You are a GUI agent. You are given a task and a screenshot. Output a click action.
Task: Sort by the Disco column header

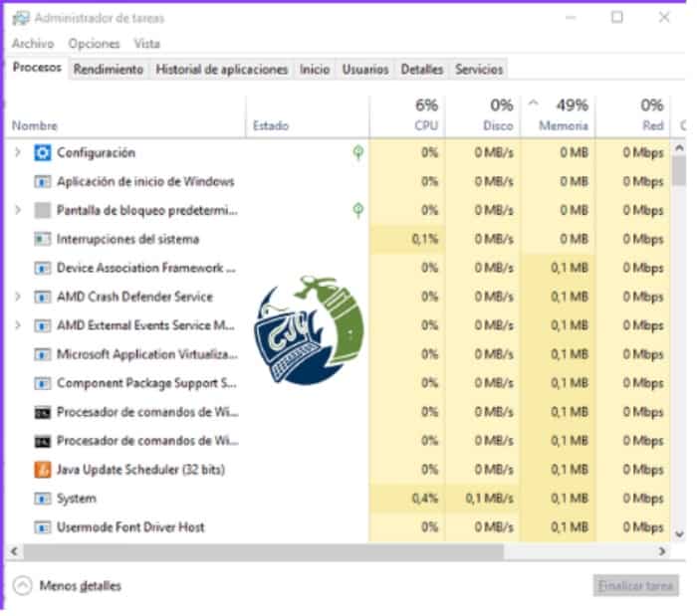tap(483, 115)
